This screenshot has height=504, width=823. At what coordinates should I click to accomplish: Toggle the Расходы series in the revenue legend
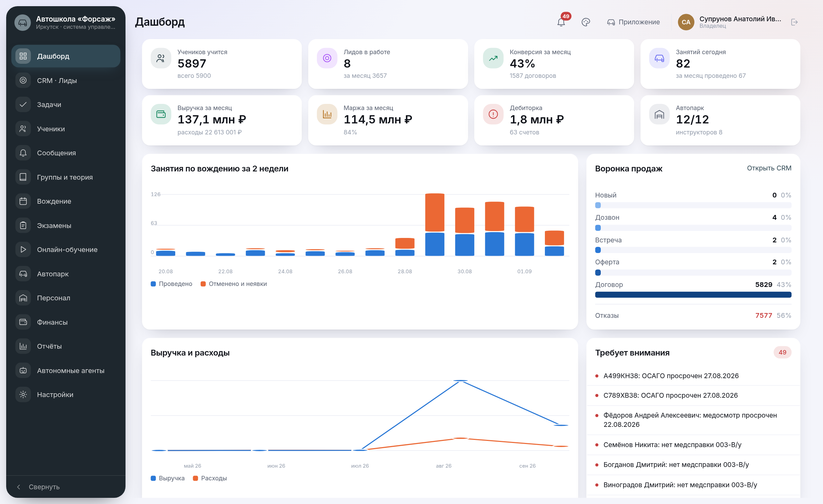click(210, 478)
